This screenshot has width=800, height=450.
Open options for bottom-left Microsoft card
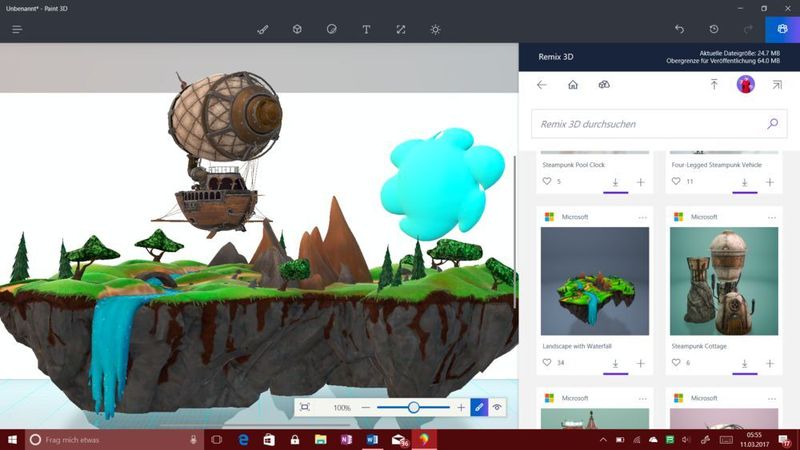pos(642,398)
